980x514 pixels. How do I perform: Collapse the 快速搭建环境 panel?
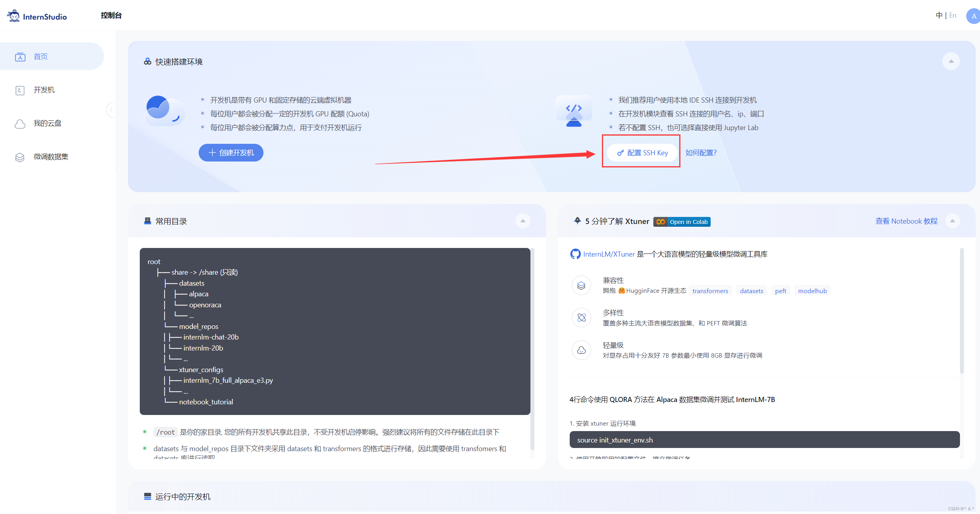click(x=951, y=61)
